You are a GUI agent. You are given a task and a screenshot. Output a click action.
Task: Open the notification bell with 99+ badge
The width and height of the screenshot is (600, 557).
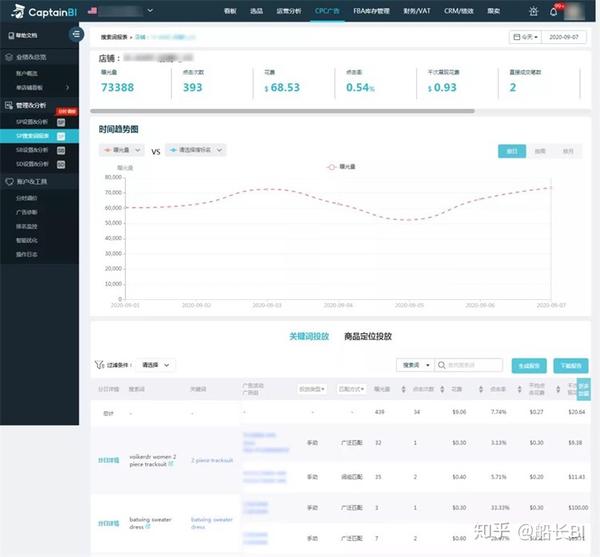pyautogui.click(x=554, y=11)
